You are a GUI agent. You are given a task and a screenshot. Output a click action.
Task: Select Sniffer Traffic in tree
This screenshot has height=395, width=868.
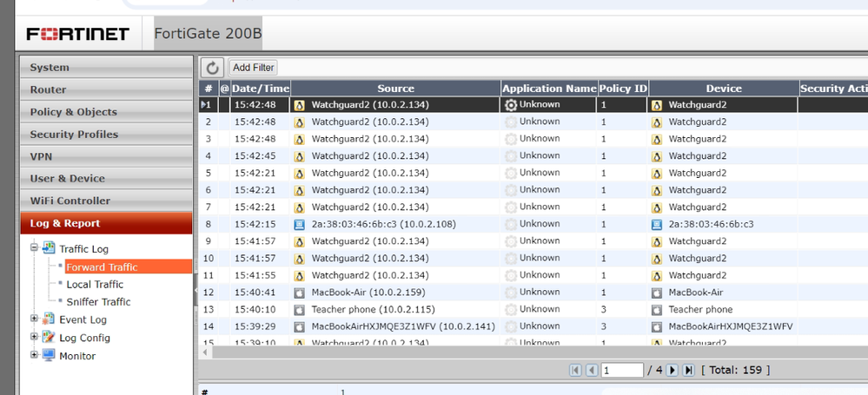point(98,301)
